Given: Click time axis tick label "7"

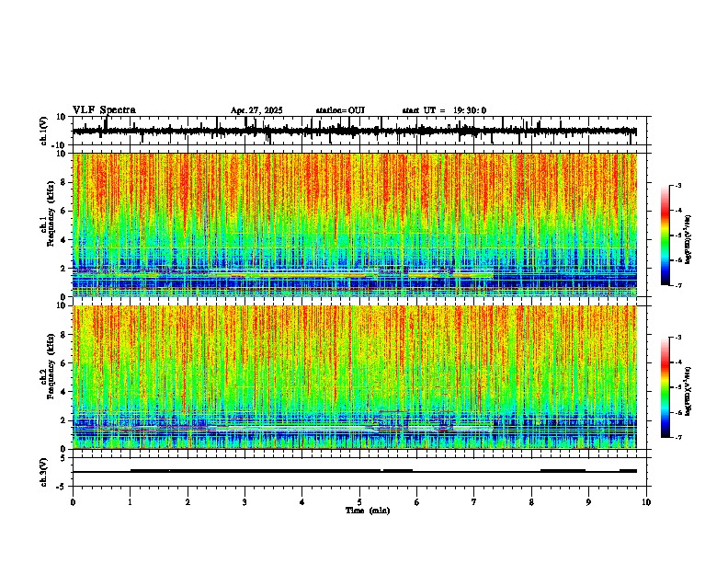Looking at the screenshot, I should click(x=474, y=502).
